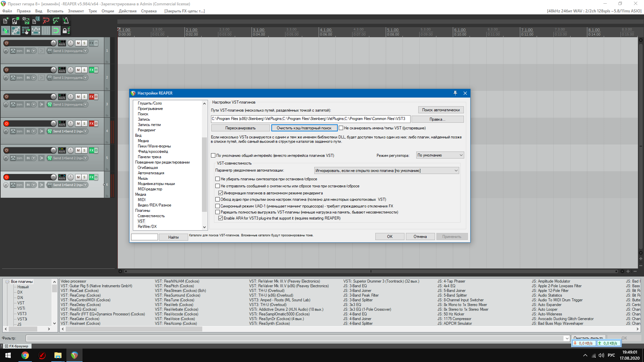
Task: Arm record on track 4
Action: pyautogui.click(x=6, y=124)
